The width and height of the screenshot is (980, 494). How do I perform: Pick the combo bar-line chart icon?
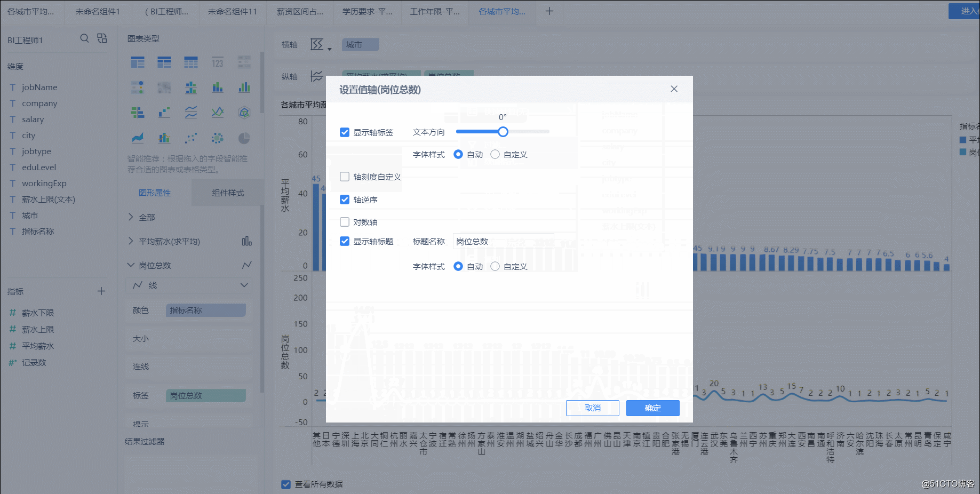164,138
